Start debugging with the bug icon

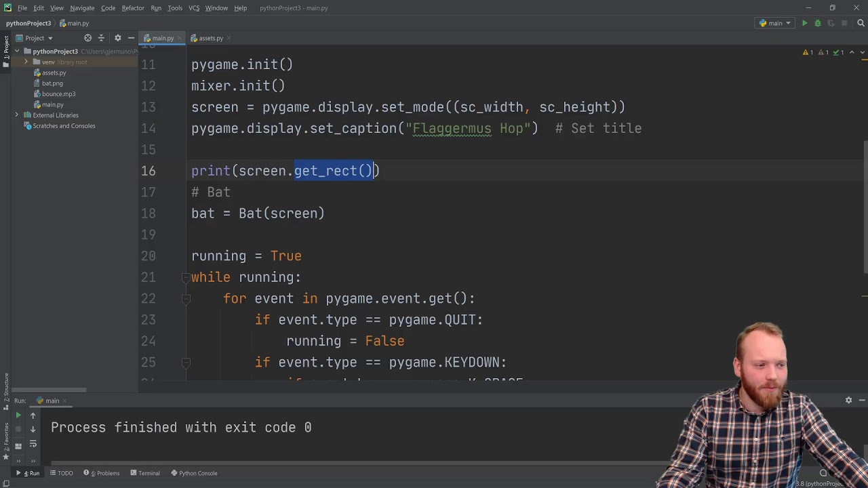coord(817,23)
